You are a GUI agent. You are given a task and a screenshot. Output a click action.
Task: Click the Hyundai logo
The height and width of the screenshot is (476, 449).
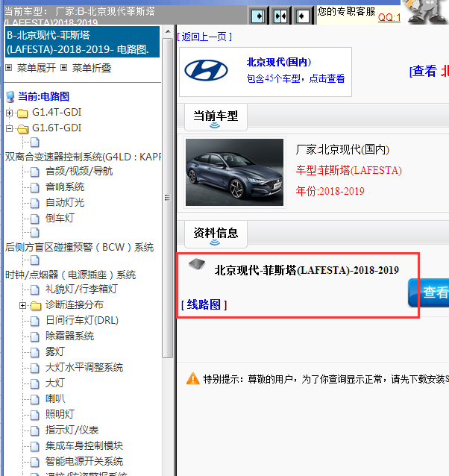[206, 70]
